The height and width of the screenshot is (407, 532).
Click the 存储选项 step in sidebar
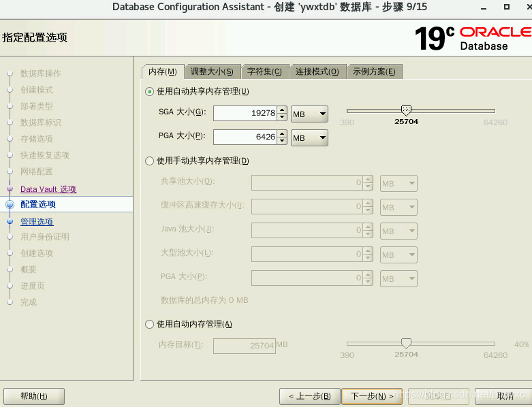[37, 139]
